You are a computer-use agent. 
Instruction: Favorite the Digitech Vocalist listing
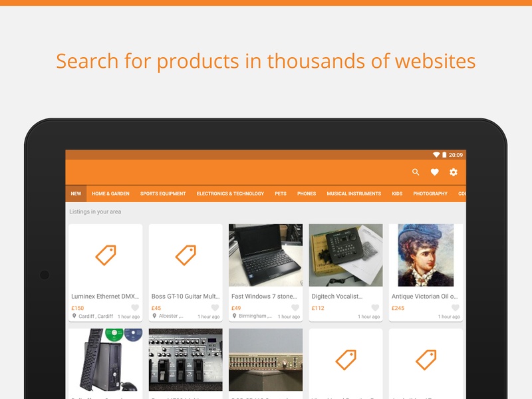coord(375,308)
